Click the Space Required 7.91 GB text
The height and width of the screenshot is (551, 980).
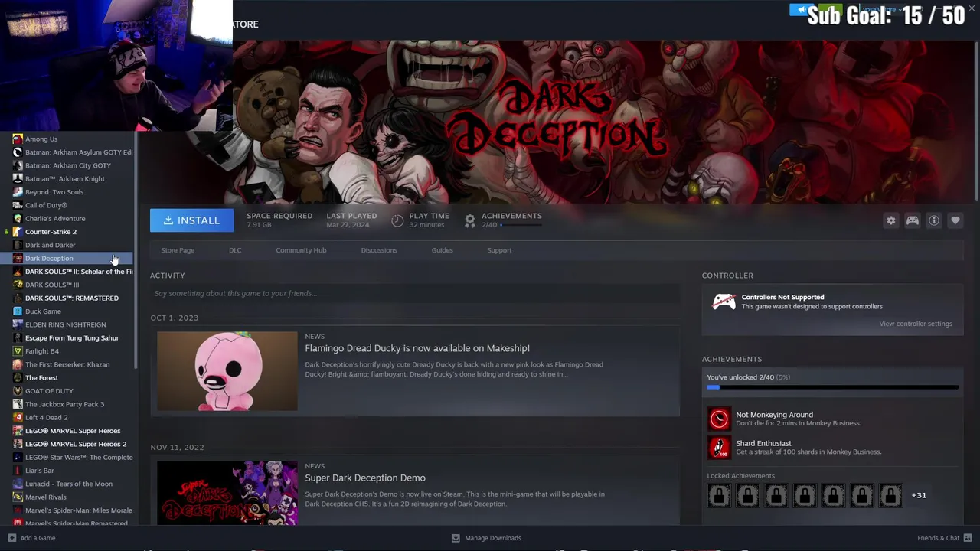click(x=279, y=220)
